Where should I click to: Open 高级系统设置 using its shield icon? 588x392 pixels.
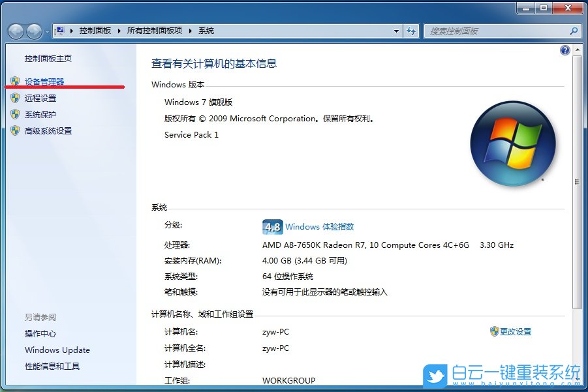pos(15,130)
